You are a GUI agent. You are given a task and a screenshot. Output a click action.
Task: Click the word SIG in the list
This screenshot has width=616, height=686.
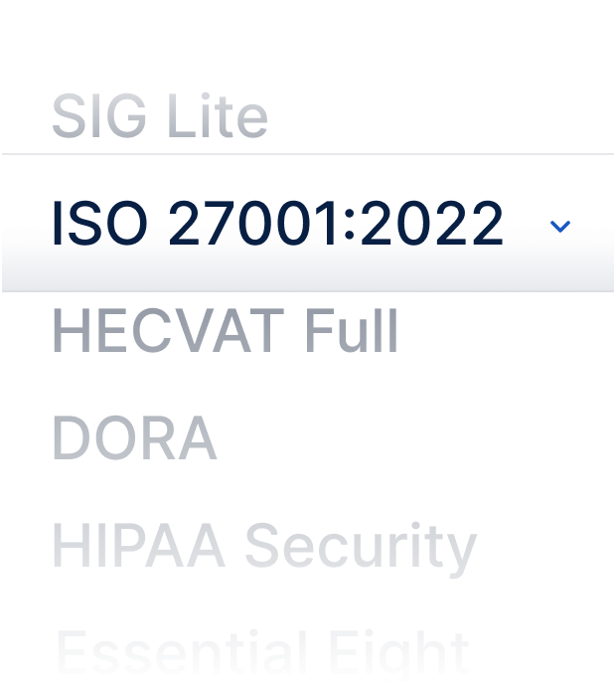pos(98,116)
